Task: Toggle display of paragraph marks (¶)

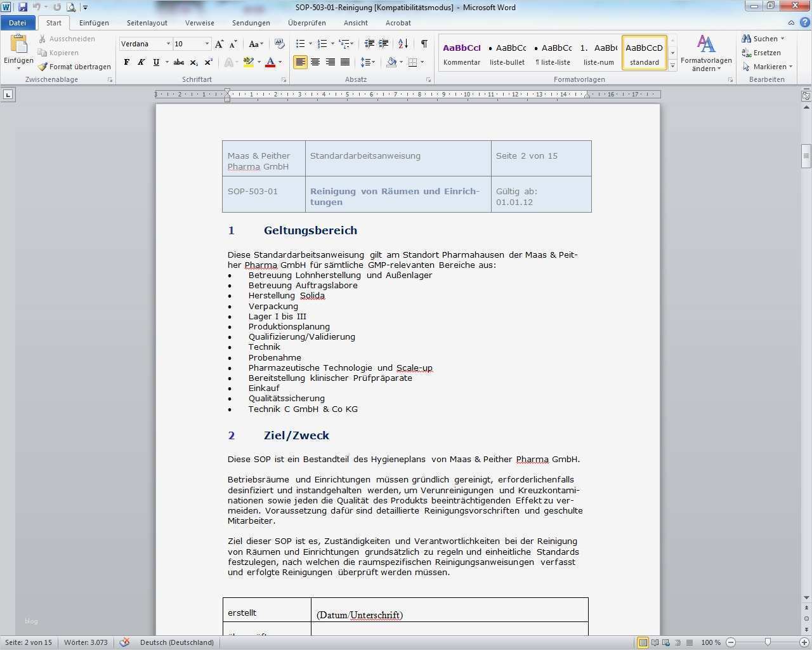Action: (424, 44)
